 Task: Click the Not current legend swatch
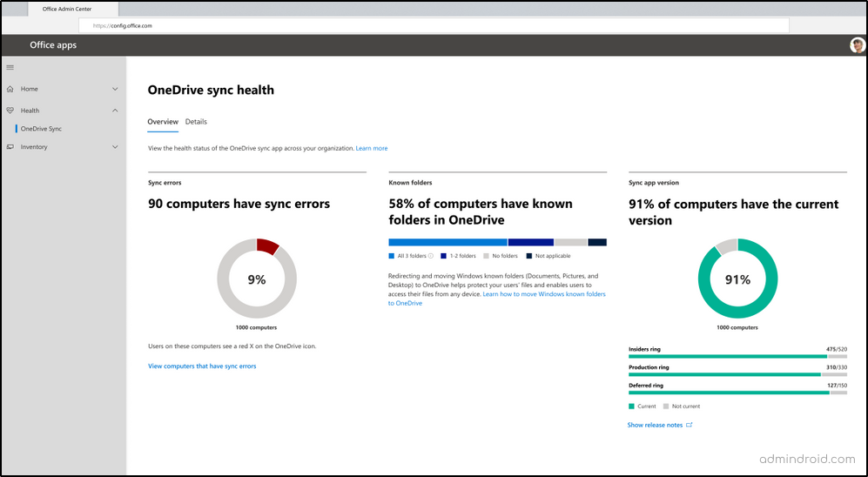point(665,406)
